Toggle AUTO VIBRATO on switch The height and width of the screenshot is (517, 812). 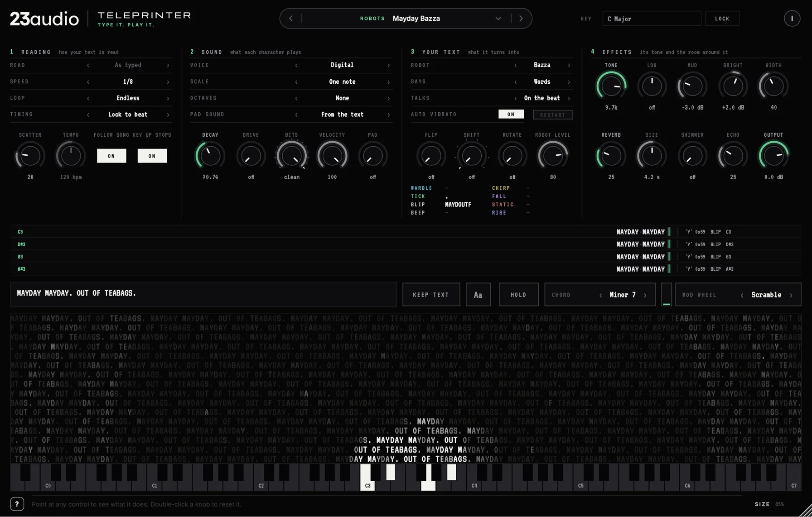(511, 115)
